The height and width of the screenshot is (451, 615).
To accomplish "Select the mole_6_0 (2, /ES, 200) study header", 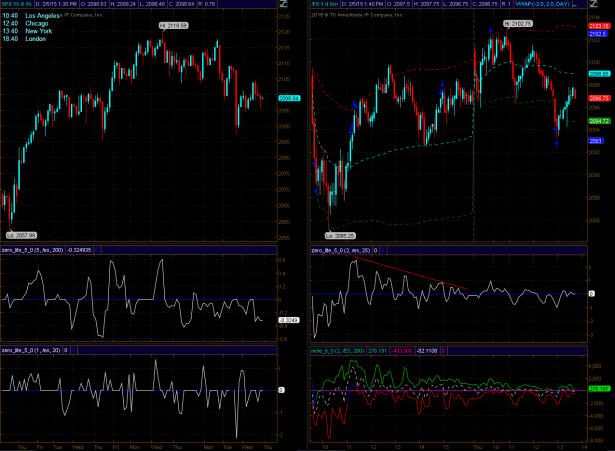I will pyautogui.click(x=337, y=351).
